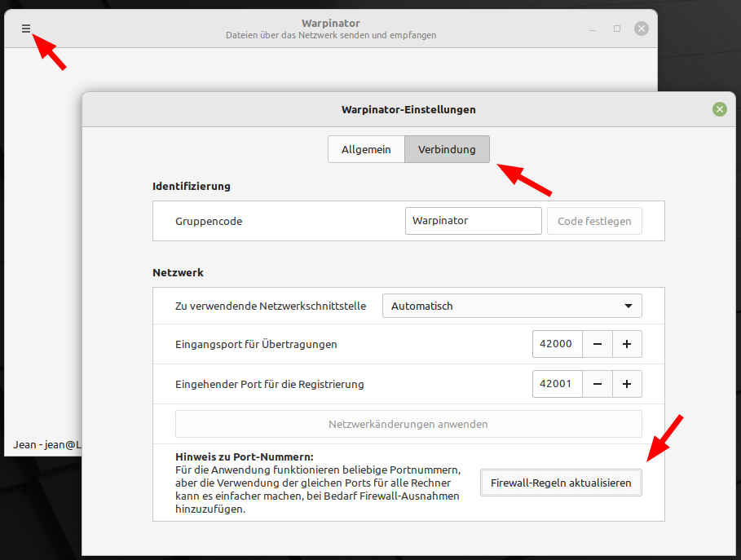This screenshot has height=560, width=741.
Task: Open the Warpinator hamburger menu
Action: point(26,29)
